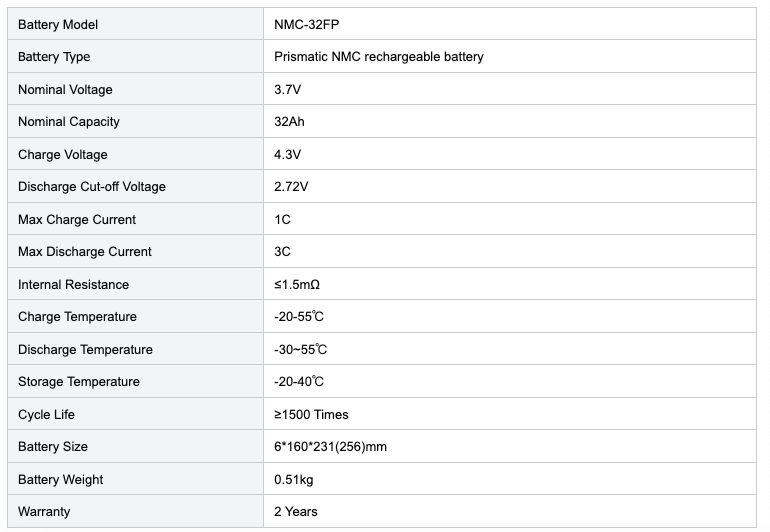
Task: Select the 2.72V cut-off value
Action: point(291,187)
